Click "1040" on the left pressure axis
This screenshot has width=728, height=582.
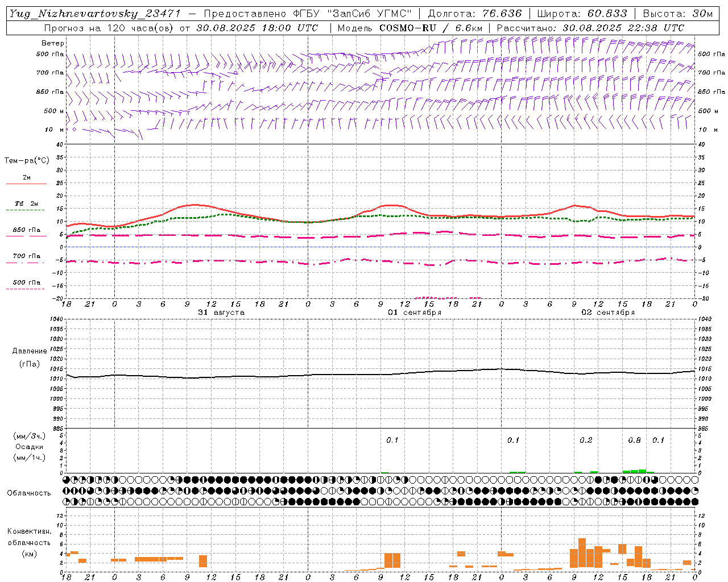pos(56,319)
